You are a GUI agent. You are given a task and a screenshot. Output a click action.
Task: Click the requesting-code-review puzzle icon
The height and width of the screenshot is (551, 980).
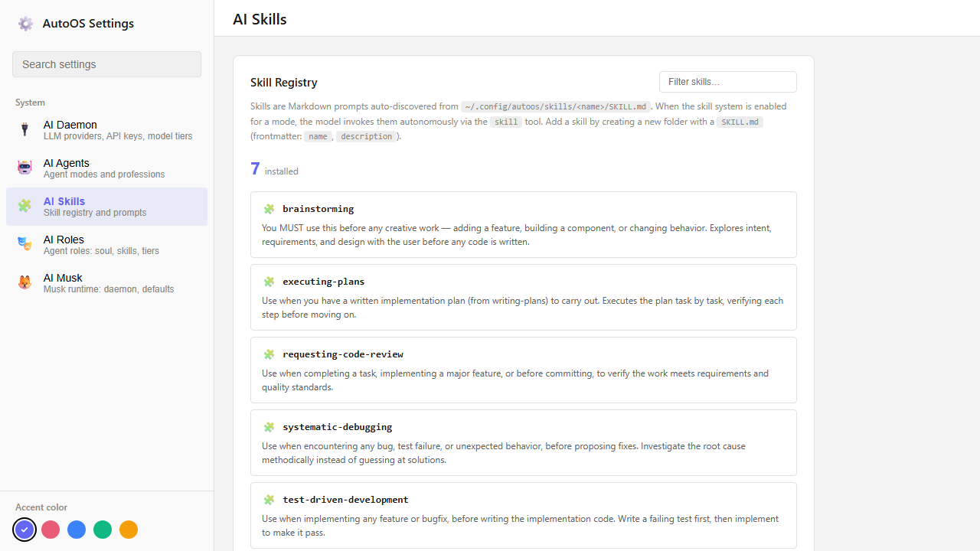point(269,354)
